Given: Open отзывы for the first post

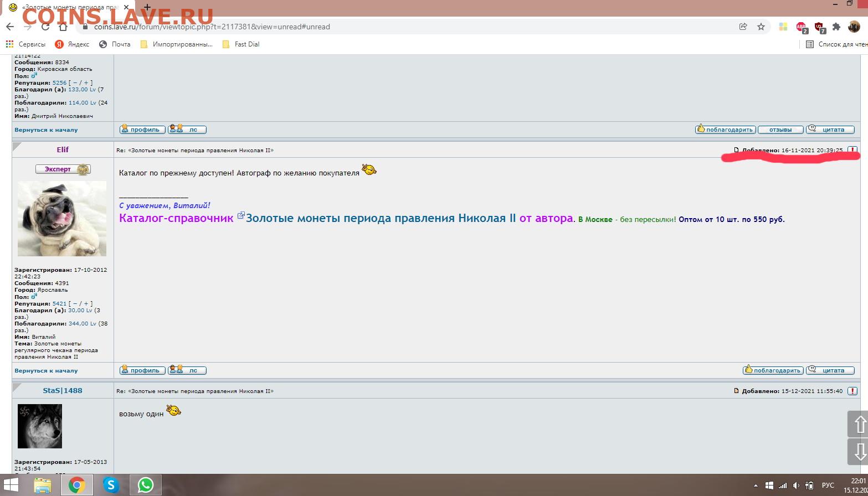Looking at the screenshot, I should [x=780, y=130].
